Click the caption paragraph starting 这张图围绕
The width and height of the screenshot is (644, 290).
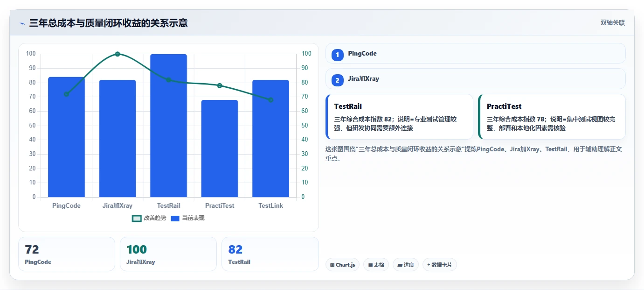(474, 154)
